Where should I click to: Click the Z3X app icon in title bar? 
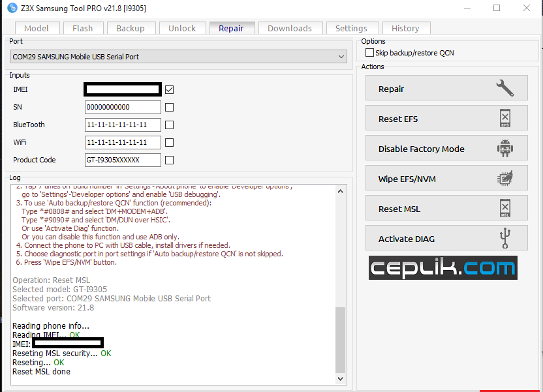[x=11, y=8]
